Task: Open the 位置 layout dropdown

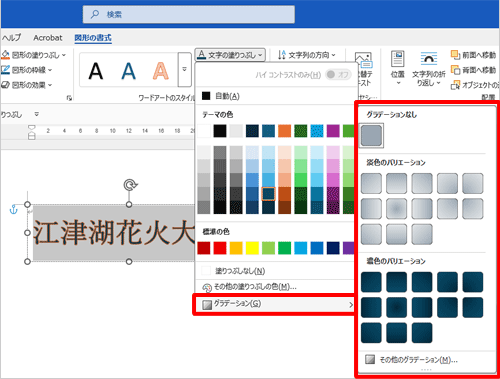Action: 398,68
